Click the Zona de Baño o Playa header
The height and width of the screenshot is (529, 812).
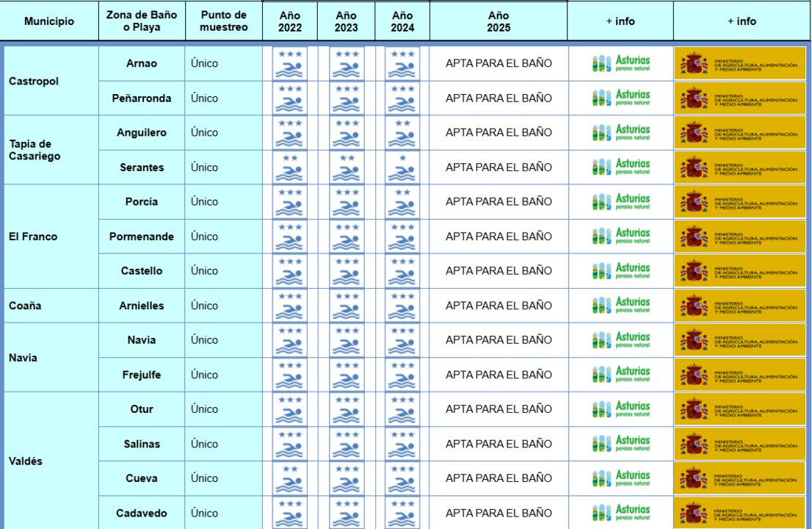coord(142,21)
